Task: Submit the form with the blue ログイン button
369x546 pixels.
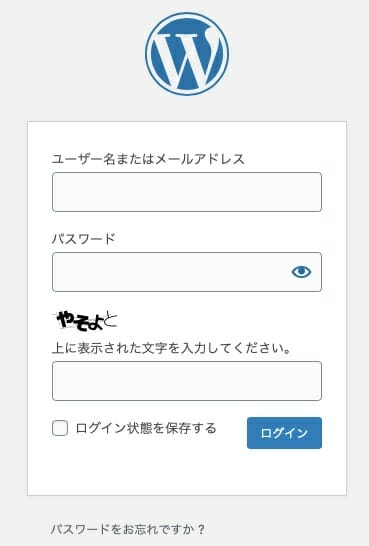Action: 284,433
